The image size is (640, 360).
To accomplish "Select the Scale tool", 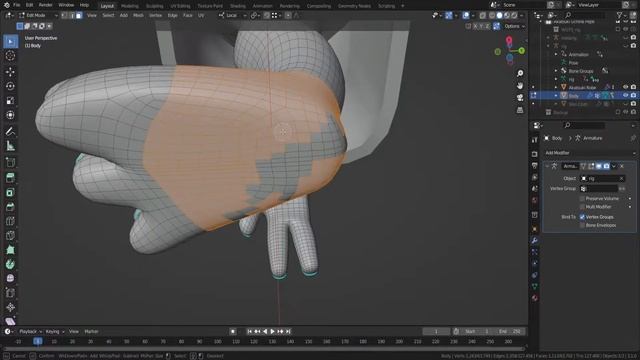I will [10, 100].
